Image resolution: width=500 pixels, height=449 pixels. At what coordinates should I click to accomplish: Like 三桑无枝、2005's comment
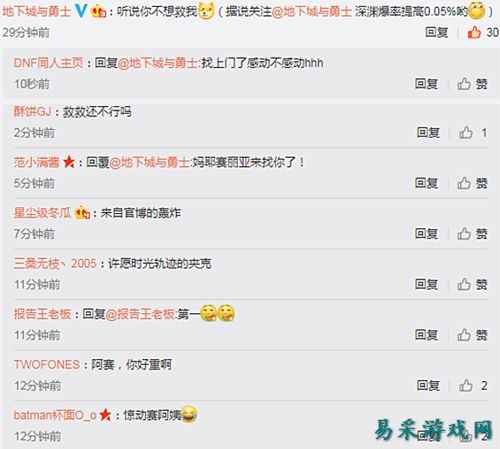(x=472, y=284)
